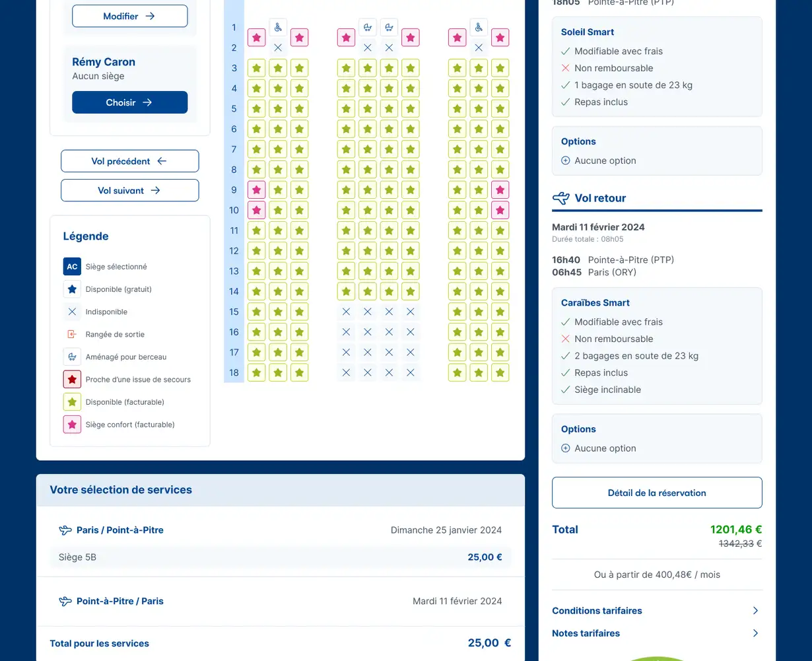Select the middle seat of left block, row 5

[278, 109]
